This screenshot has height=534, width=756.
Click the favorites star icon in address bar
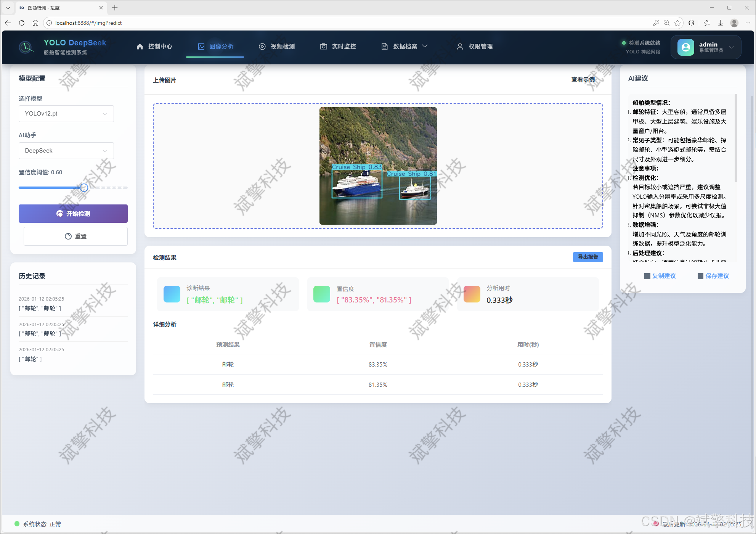677,23
